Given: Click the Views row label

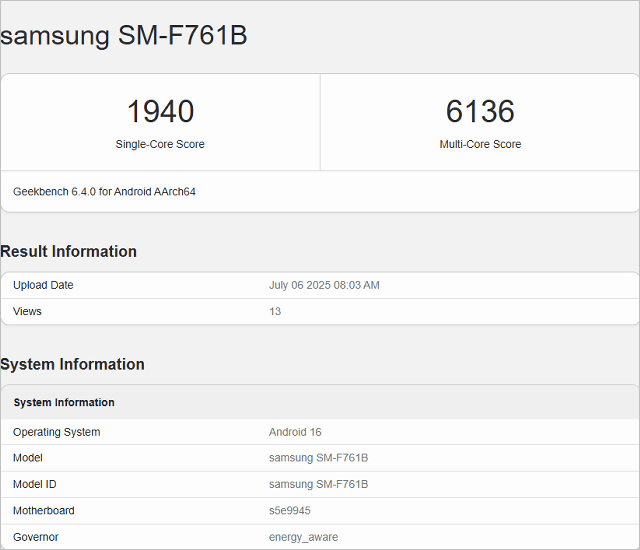Looking at the screenshot, I should pyautogui.click(x=27, y=311).
